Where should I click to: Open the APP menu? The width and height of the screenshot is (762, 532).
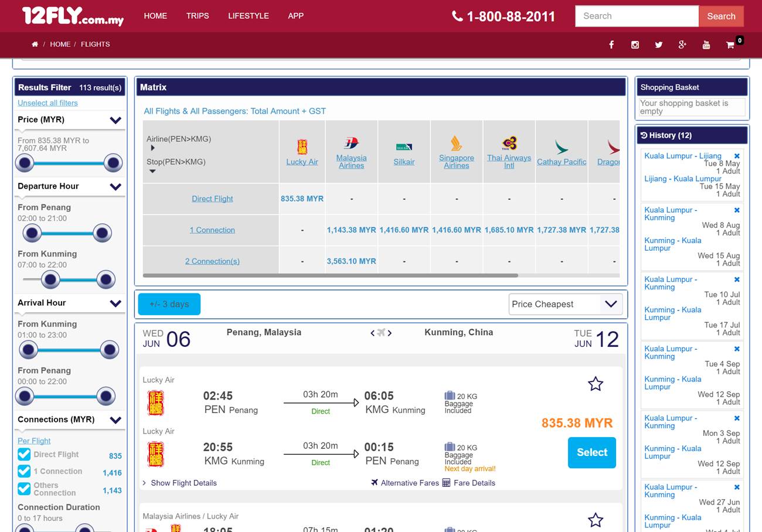click(x=296, y=16)
